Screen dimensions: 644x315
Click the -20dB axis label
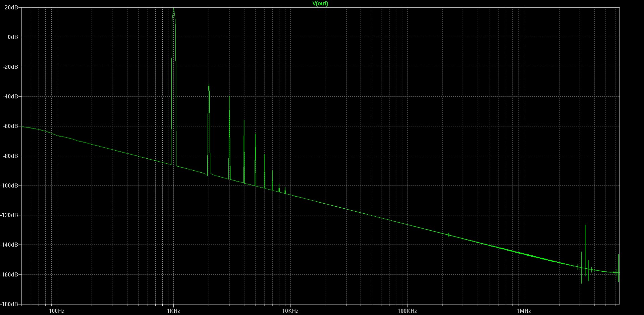[10, 67]
